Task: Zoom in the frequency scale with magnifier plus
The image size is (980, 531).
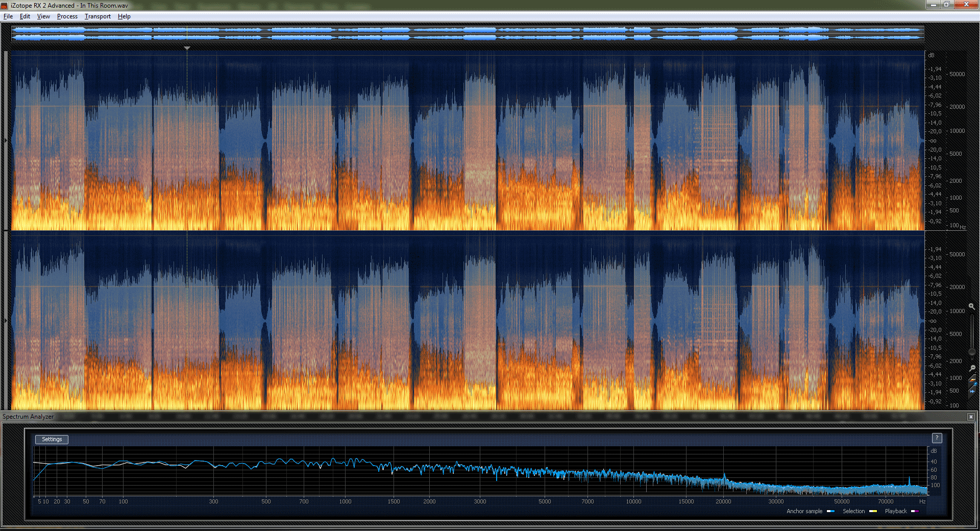Action: point(971,307)
